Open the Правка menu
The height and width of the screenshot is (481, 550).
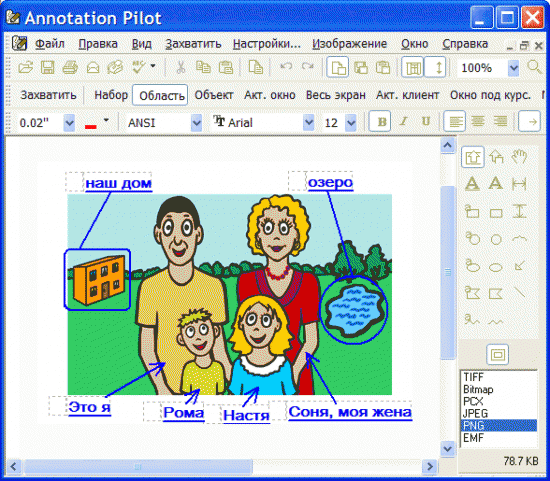(98, 44)
